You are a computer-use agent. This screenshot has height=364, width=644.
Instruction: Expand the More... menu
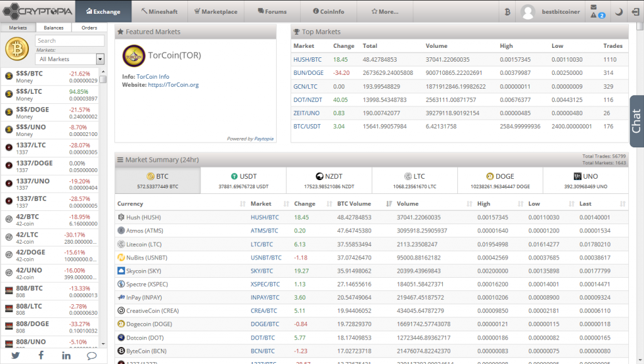coord(385,11)
